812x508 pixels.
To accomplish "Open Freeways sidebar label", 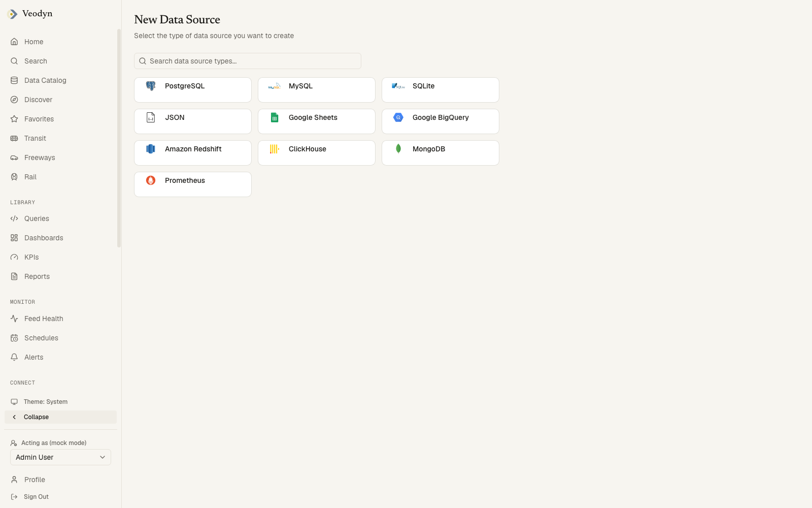I will pyautogui.click(x=40, y=157).
